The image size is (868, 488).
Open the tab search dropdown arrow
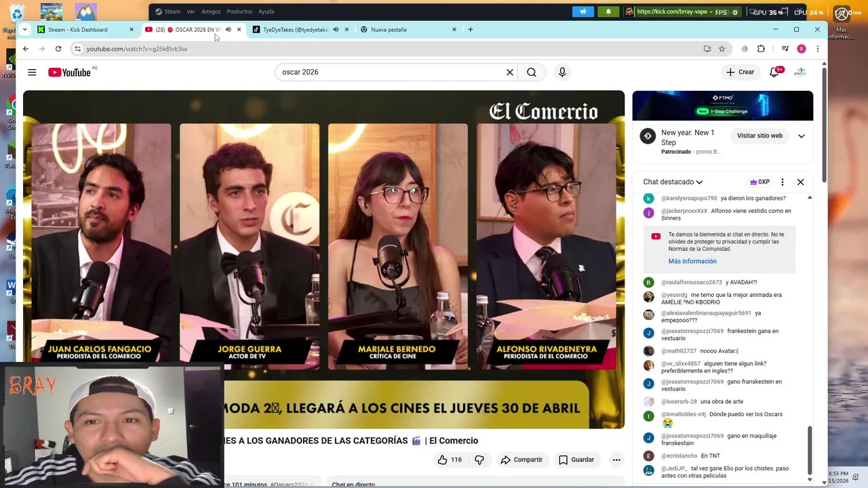pos(24,30)
